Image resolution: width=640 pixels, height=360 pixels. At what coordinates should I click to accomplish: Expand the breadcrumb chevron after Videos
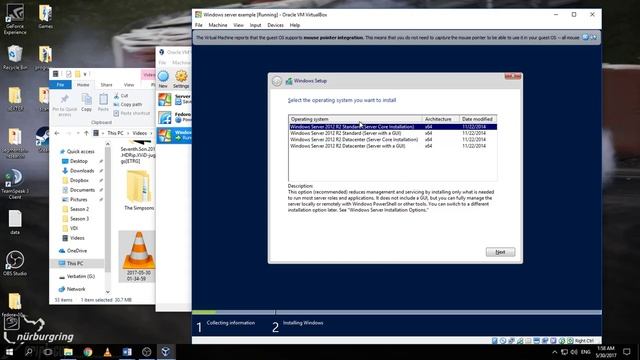click(x=151, y=133)
